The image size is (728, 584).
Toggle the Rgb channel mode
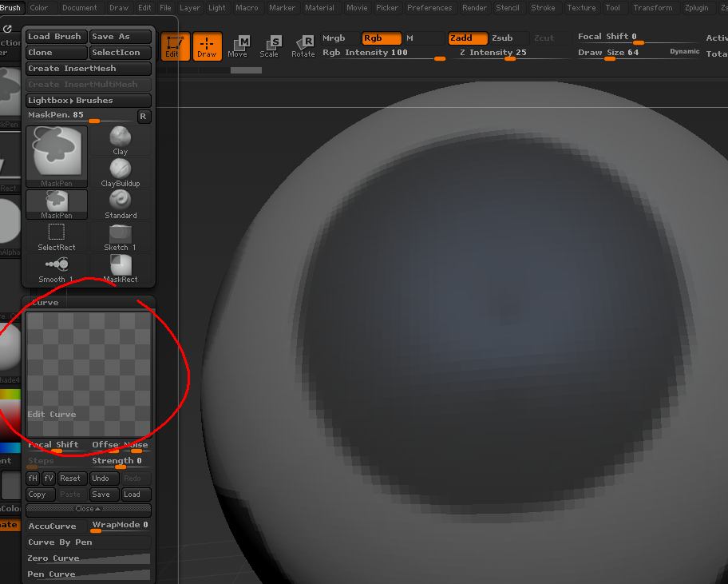click(x=382, y=38)
